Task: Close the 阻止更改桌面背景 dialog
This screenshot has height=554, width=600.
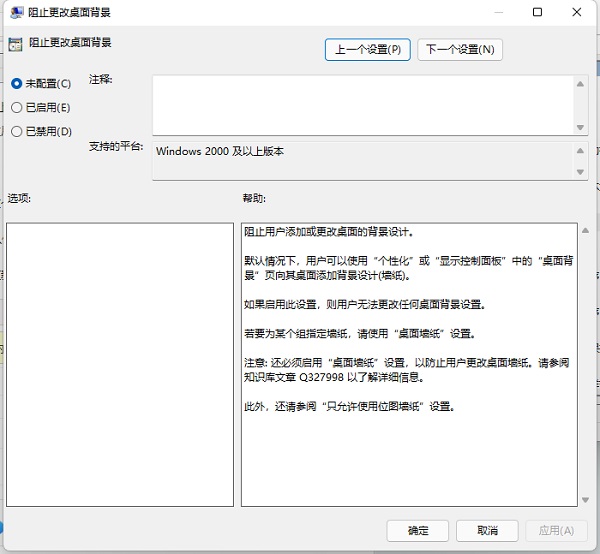Action: point(578,13)
